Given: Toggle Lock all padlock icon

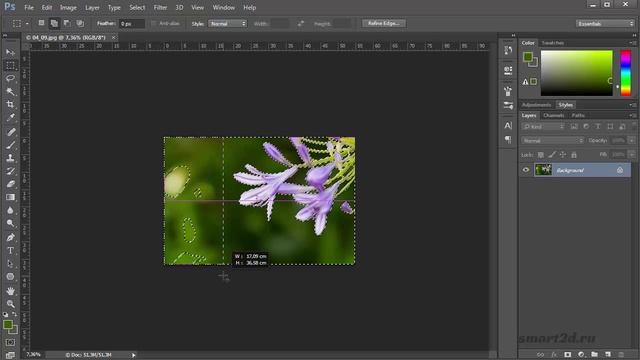Looking at the screenshot, I should (x=574, y=155).
